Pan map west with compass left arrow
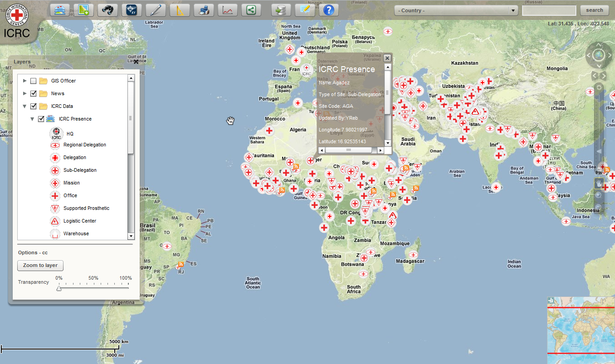Viewport: 615px width, 364px height. [x=588, y=55]
